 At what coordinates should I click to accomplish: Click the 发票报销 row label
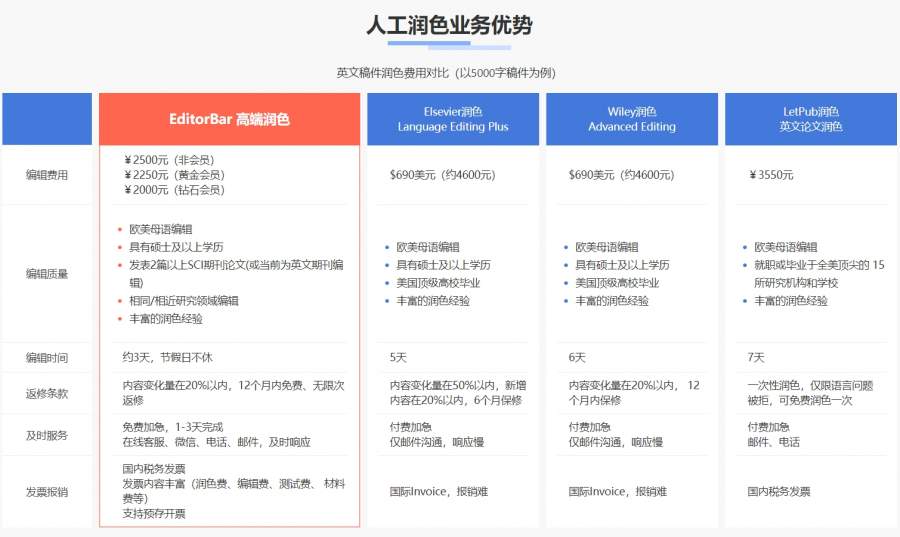[47, 492]
